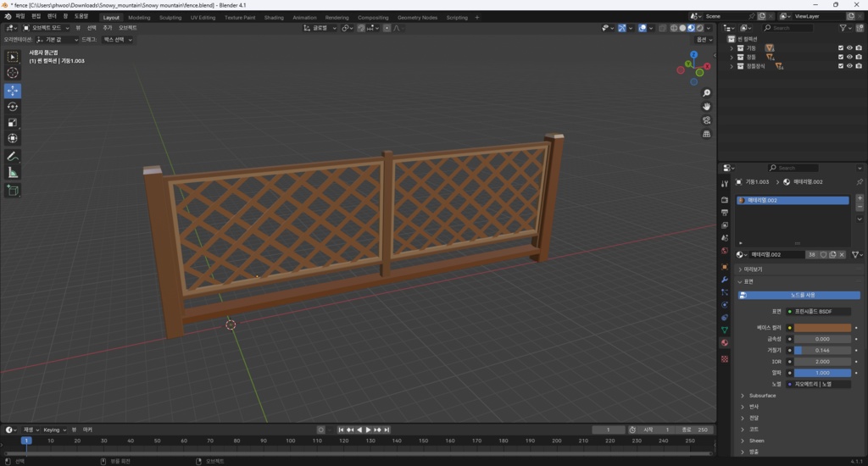Open the Output properties tab
This screenshot has width=868, height=466.
pos(725,212)
